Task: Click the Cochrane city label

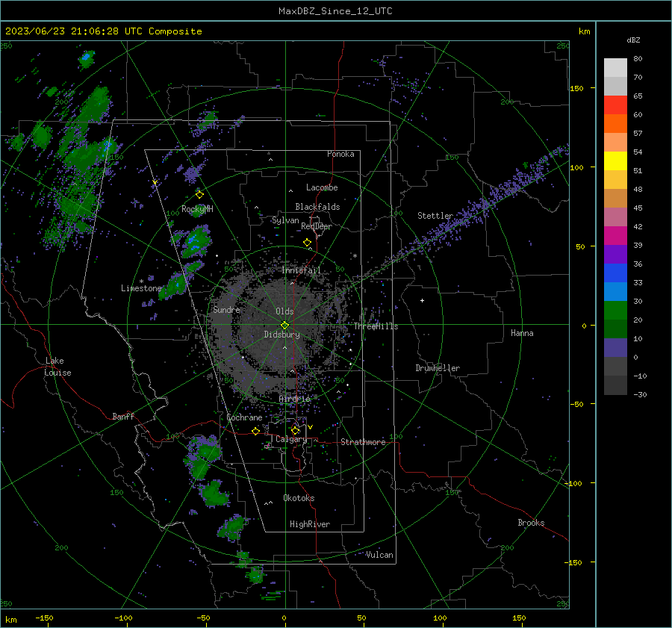Action: tap(244, 417)
